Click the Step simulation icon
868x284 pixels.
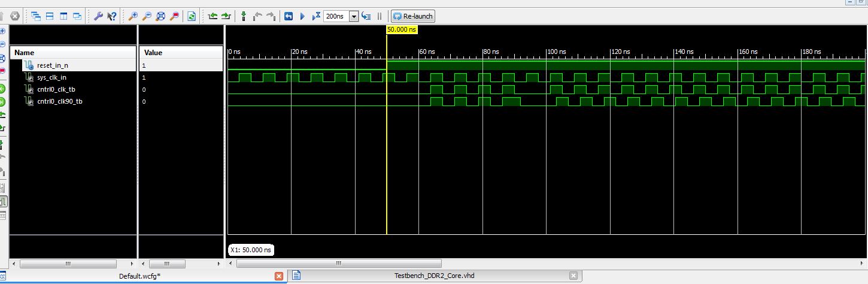click(x=366, y=16)
